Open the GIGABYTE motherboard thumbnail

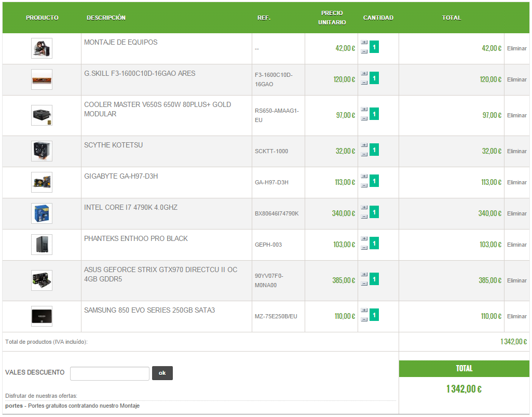coord(42,182)
